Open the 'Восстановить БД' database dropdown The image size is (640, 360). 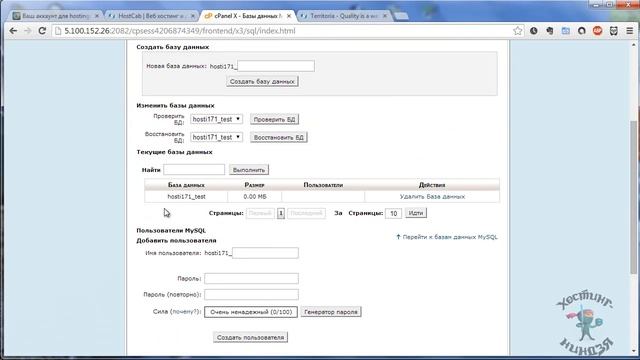[216, 137]
